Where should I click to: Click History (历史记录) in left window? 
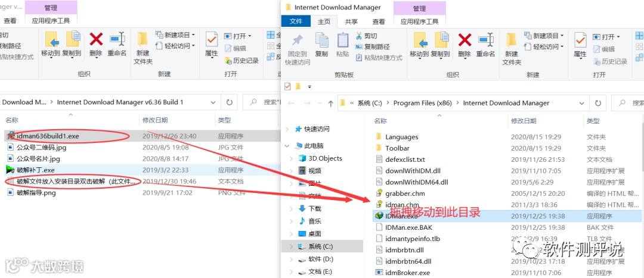(242, 61)
